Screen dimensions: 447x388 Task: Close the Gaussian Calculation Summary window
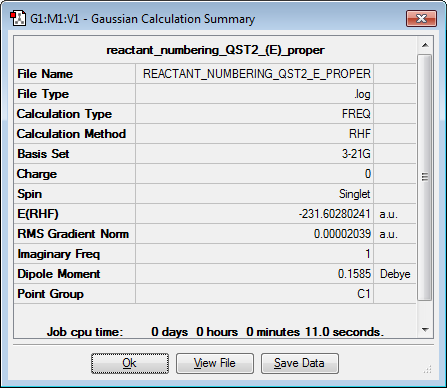pos(421,18)
